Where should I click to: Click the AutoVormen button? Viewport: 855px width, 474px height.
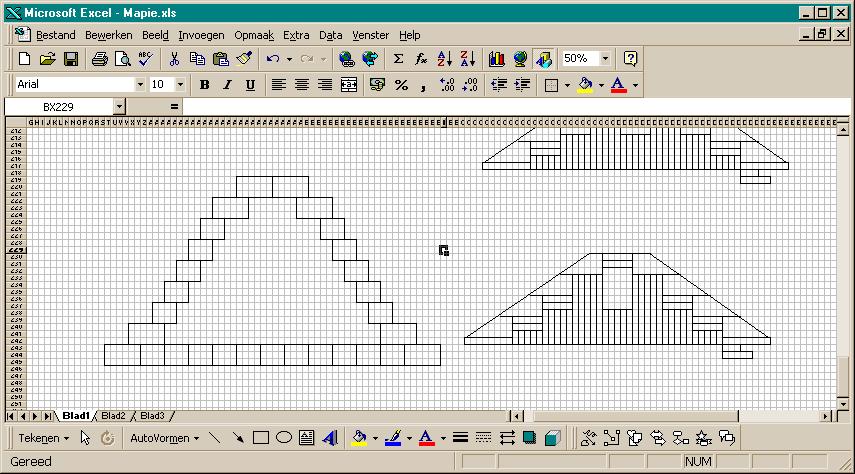[164, 438]
